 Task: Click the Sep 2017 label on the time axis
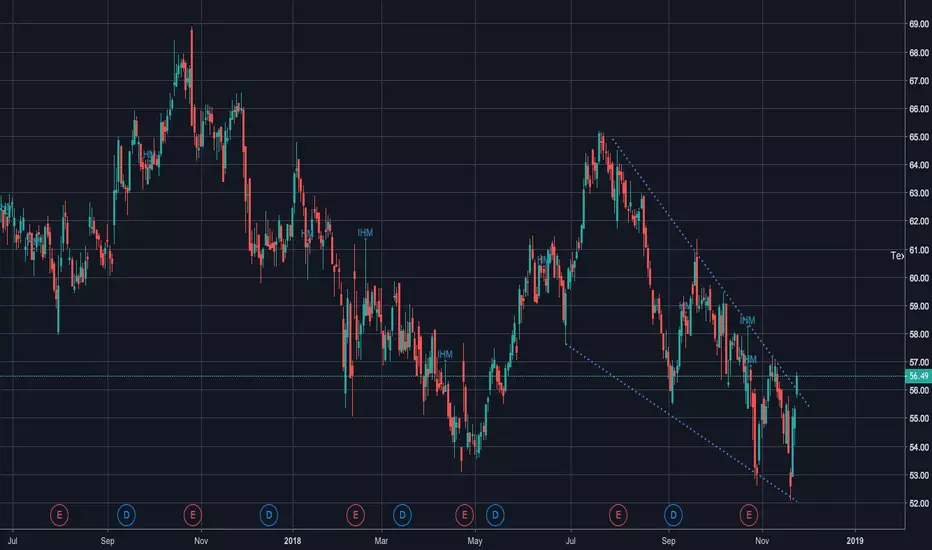(108, 540)
